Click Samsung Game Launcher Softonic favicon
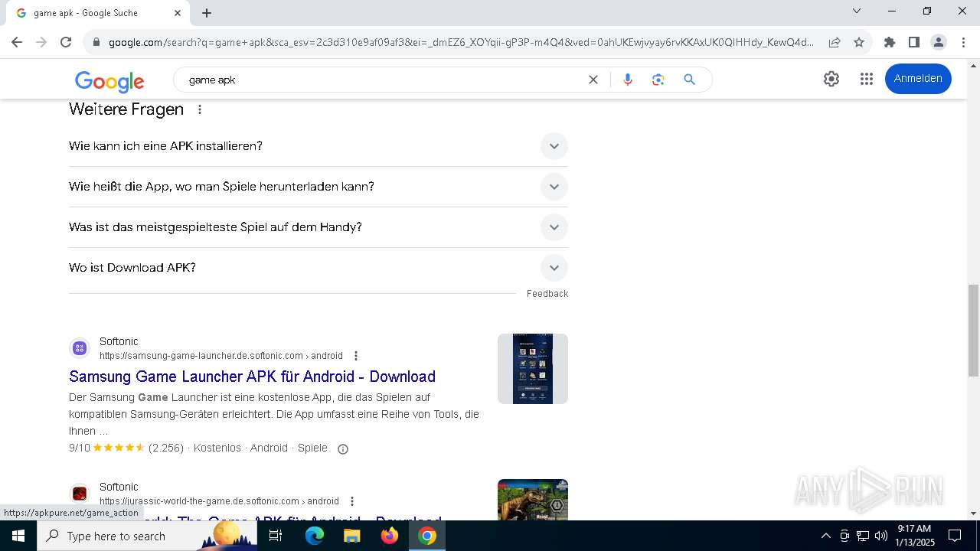The width and height of the screenshot is (980, 551). tap(80, 349)
